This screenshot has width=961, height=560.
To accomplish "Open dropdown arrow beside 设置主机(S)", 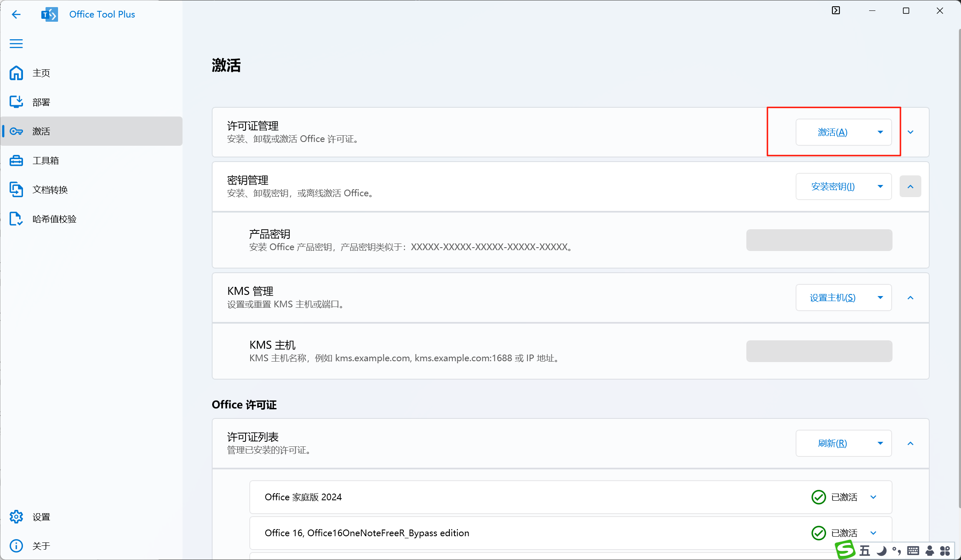I will [x=880, y=298].
